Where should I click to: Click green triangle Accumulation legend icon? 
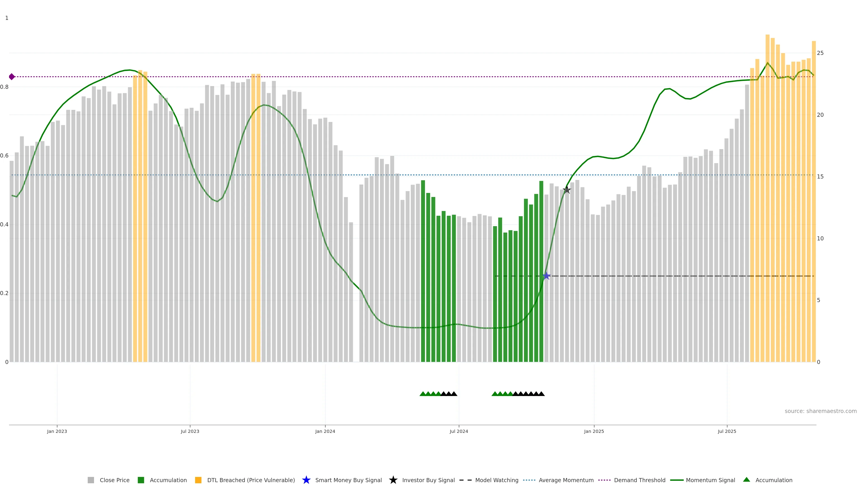pos(746,480)
